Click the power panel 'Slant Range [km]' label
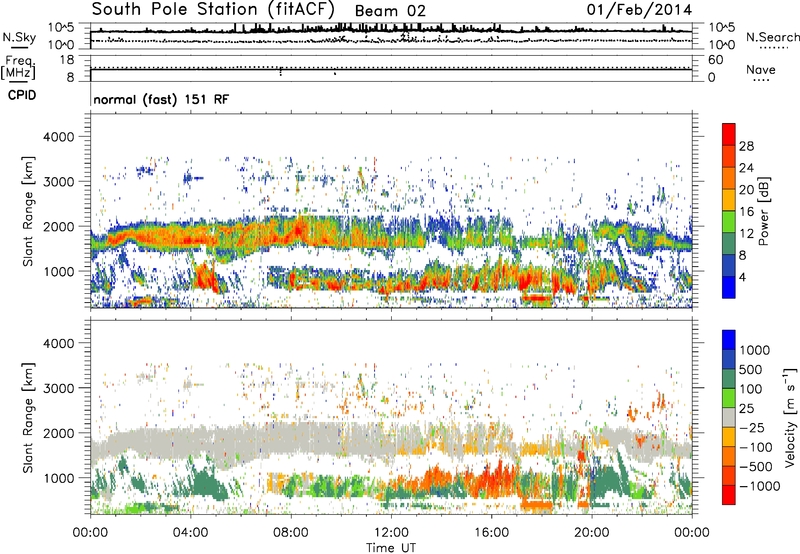The image size is (800, 554). point(28,211)
